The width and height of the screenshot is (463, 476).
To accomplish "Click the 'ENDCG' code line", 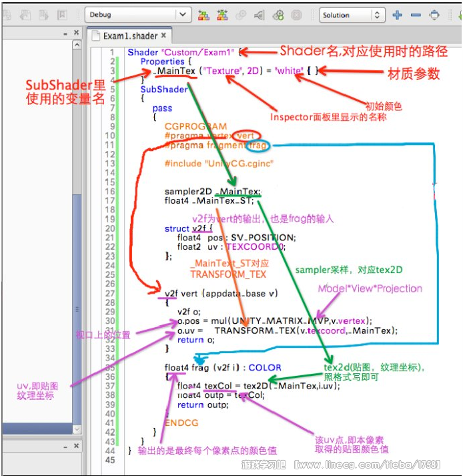I will click(x=181, y=423).
